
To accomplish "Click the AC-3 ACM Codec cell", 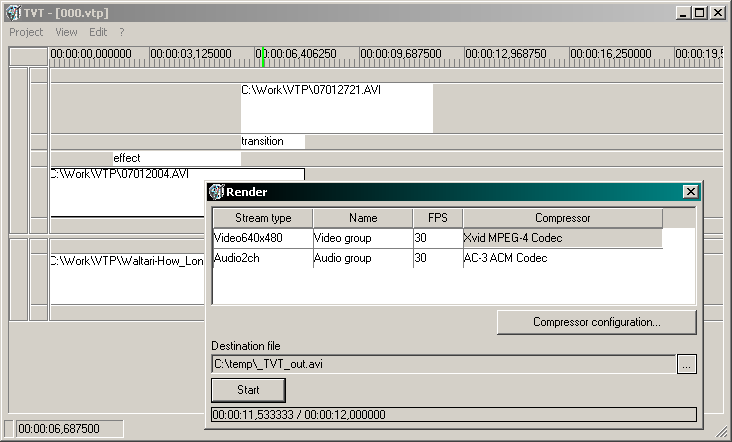I will [563, 258].
